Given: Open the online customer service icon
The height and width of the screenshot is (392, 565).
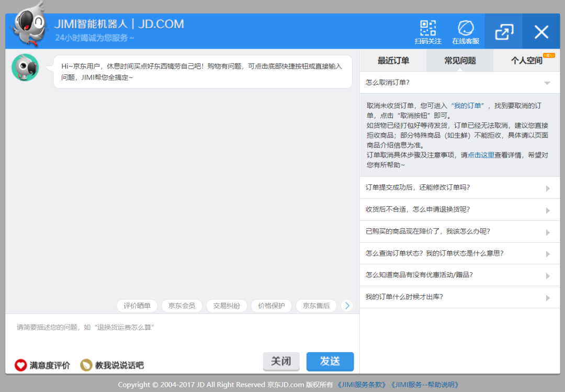Looking at the screenshot, I should (466, 32).
